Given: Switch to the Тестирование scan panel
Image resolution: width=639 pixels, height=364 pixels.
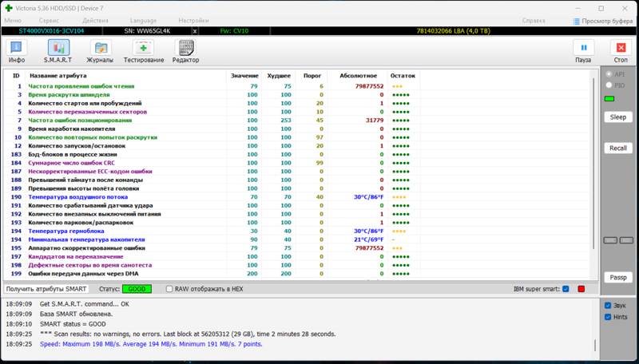Looking at the screenshot, I should [144, 51].
